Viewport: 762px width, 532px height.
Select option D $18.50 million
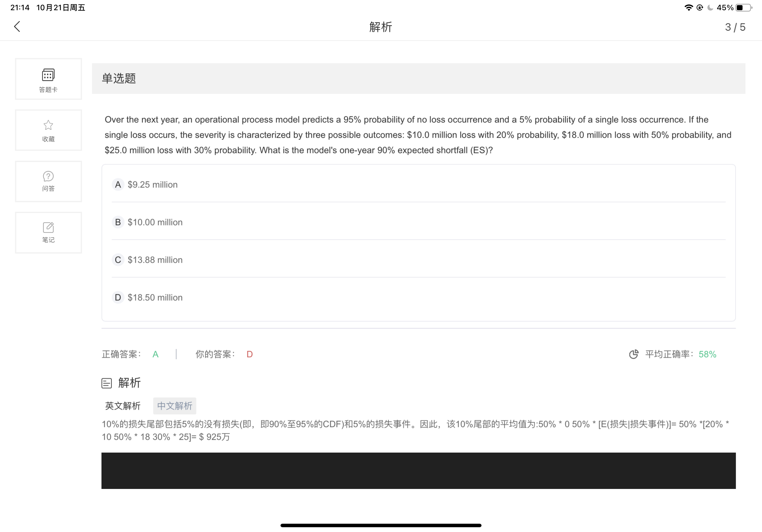[155, 298]
